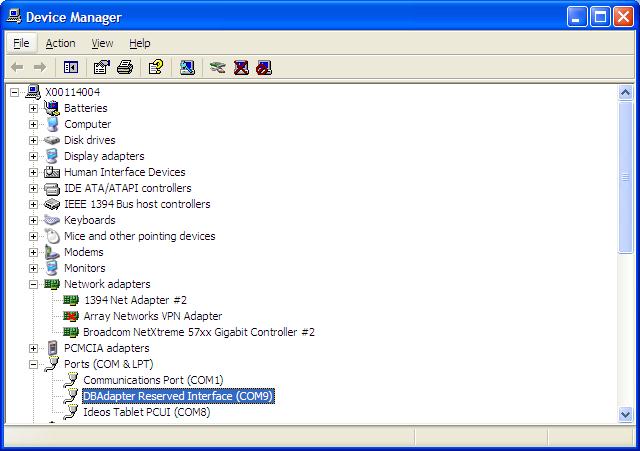Toggle the console tree pane icon
640x451 pixels.
71,67
